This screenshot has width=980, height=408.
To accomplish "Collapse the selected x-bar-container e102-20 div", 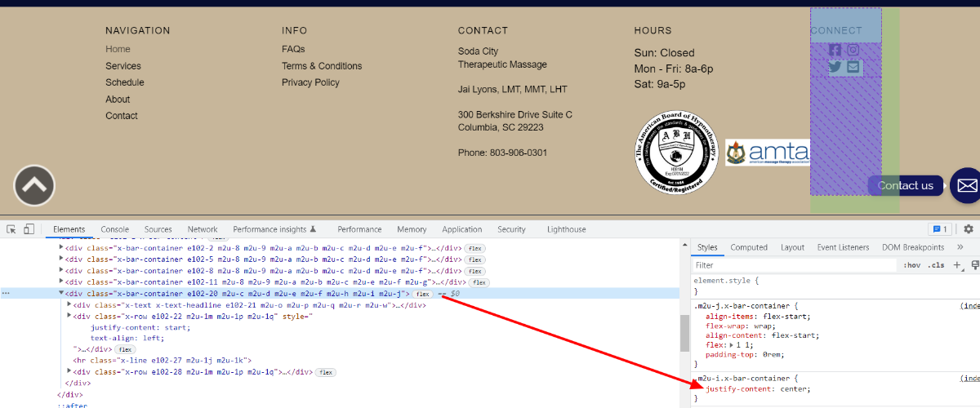I will click(x=61, y=293).
